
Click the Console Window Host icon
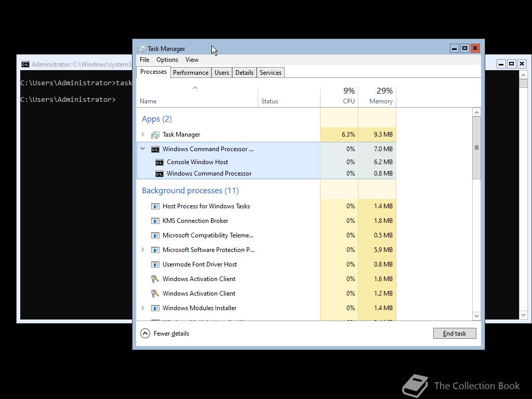[159, 162]
